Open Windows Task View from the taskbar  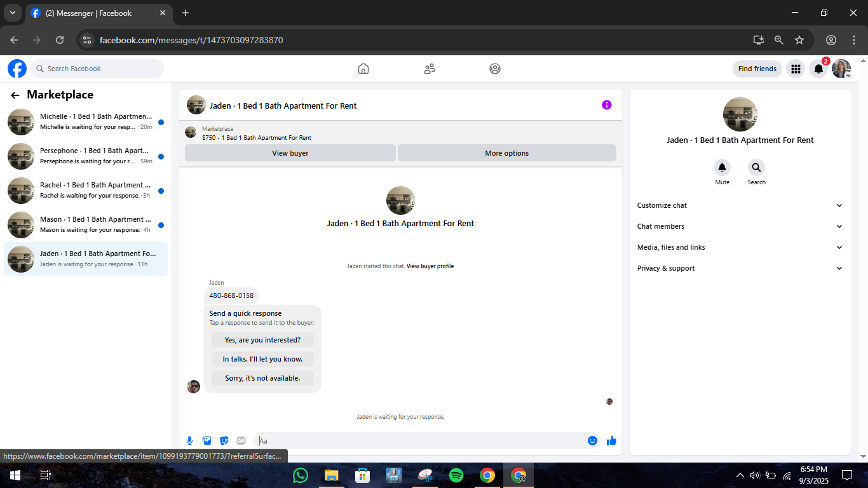point(46,475)
